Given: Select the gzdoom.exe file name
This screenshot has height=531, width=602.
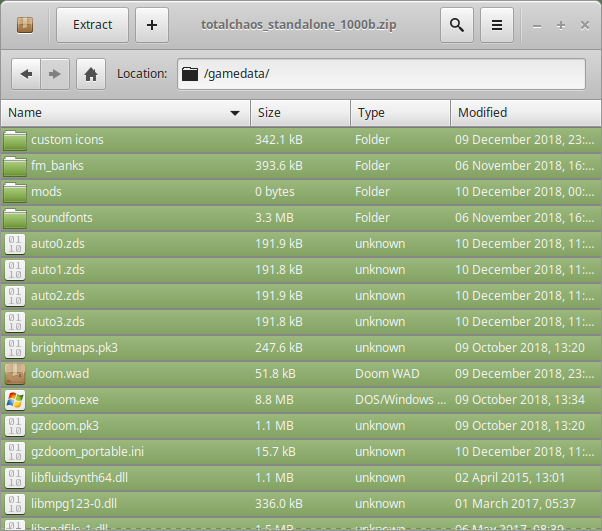Looking at the screenshot, I should (x=64, y=400).
